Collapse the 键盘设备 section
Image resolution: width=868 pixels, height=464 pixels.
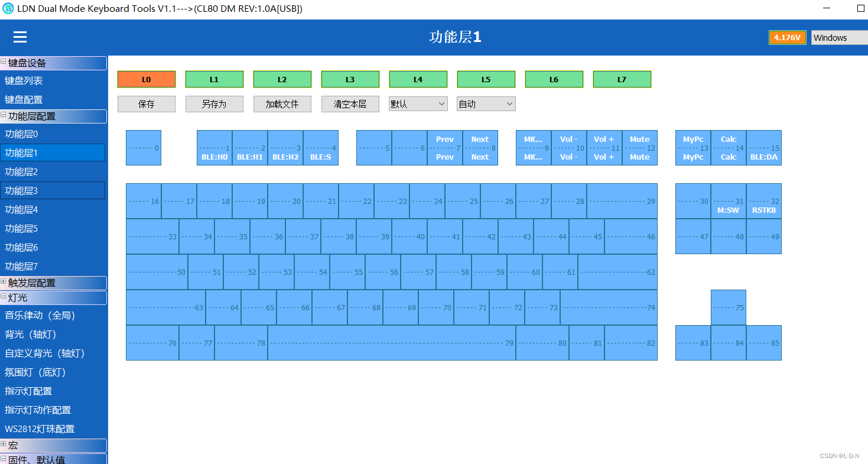click(4, 62)
